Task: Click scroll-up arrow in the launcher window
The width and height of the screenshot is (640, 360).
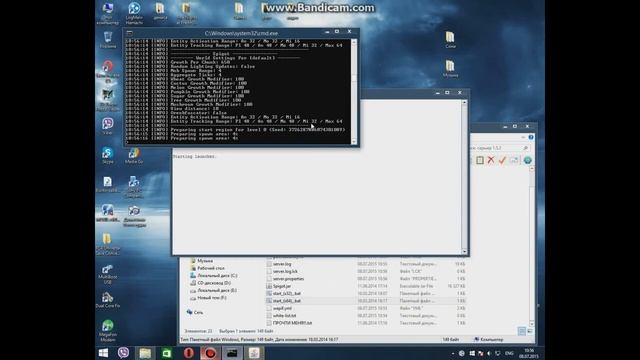Action: pos(464,102)
